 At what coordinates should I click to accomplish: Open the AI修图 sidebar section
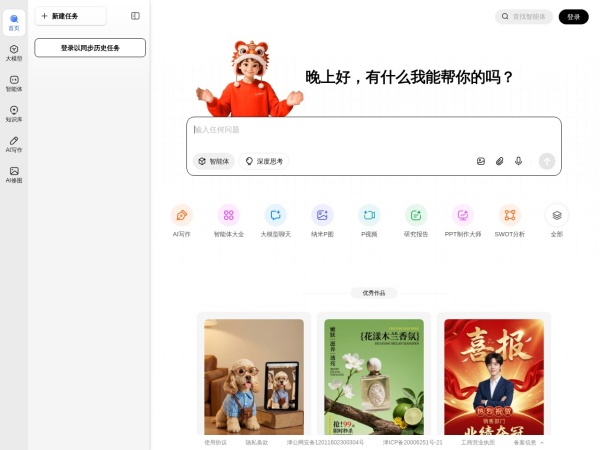point(14,175)
